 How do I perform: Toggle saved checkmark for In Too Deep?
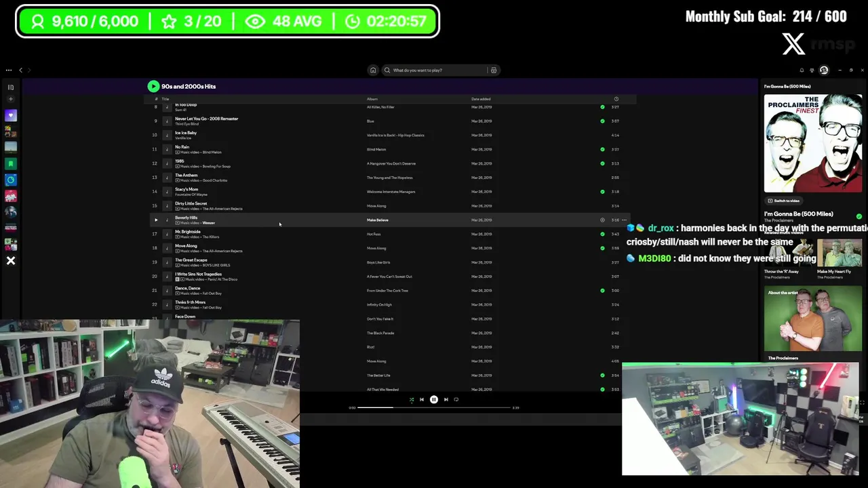602,107
